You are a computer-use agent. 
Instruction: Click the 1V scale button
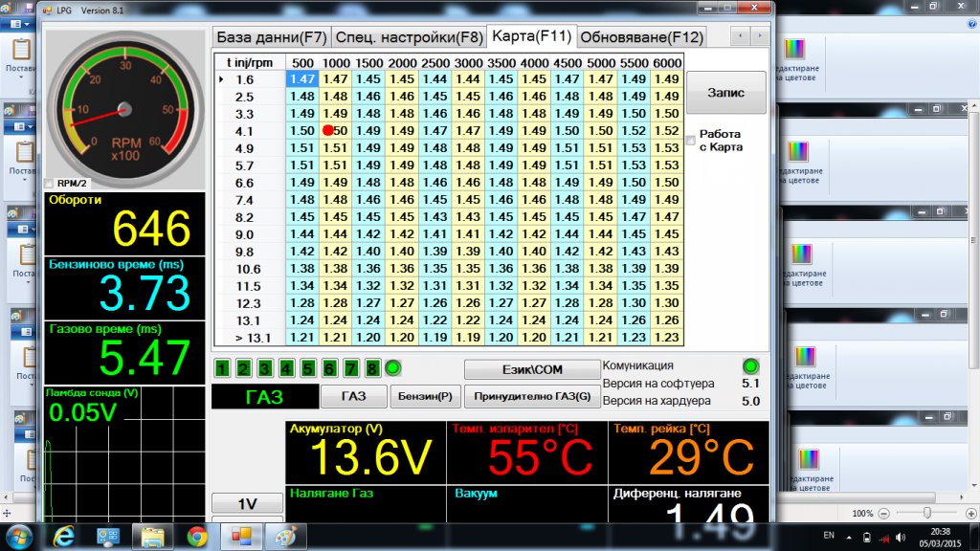tap(247, 504)
